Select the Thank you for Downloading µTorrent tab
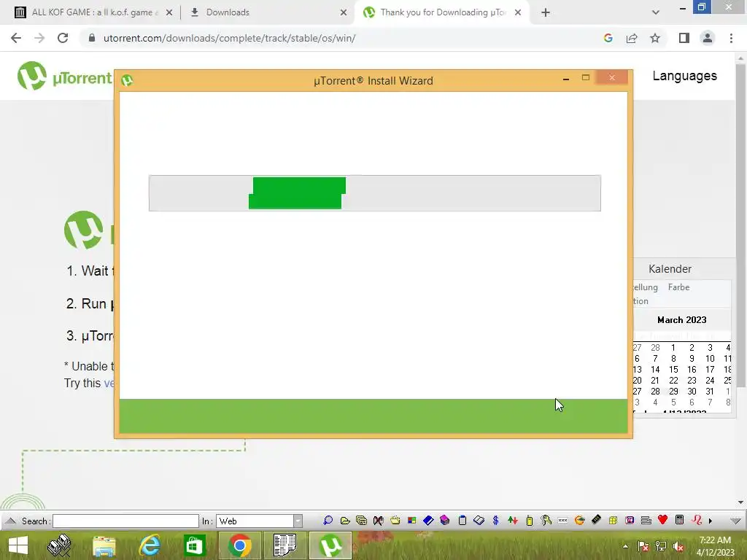 442,12
